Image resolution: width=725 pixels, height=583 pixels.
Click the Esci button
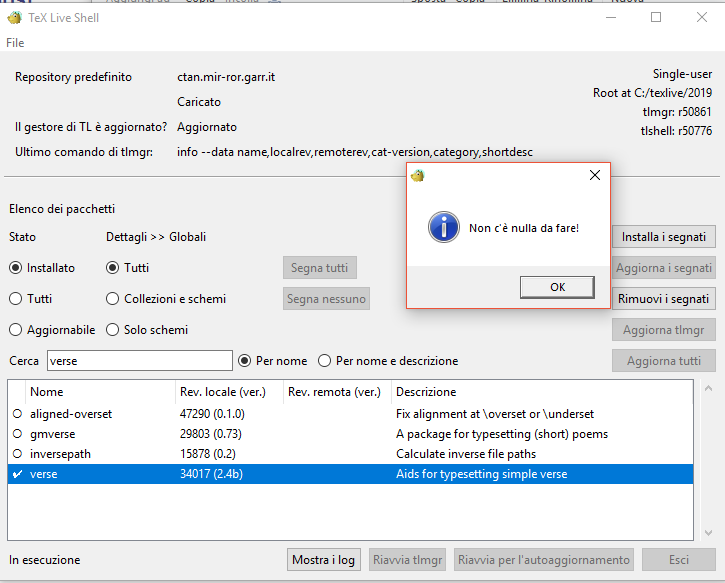[679, 560]
